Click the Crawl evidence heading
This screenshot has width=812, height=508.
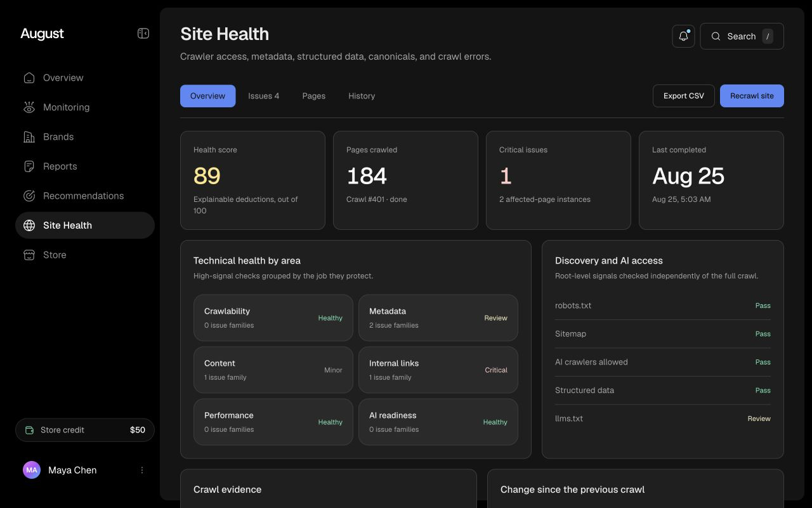point(227,490)
